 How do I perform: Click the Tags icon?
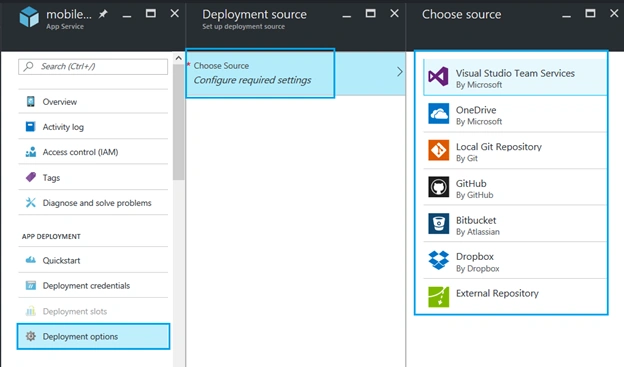click(31, 177)
